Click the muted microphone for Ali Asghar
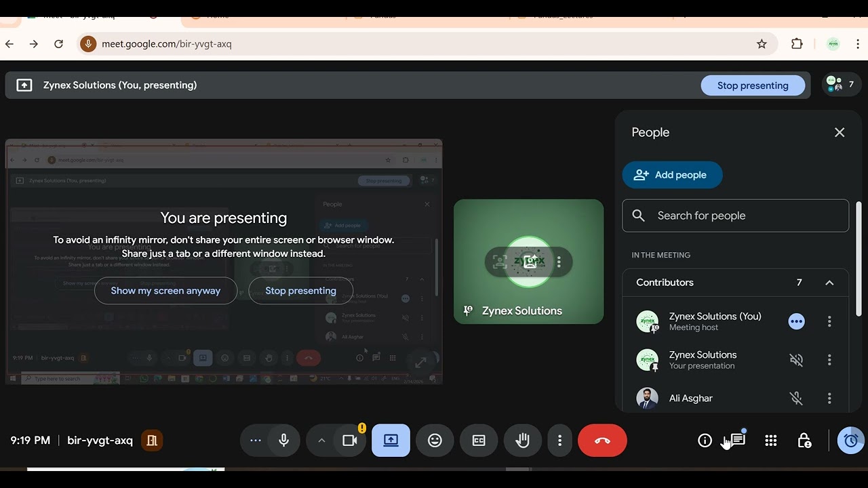 tap(797, 399)
